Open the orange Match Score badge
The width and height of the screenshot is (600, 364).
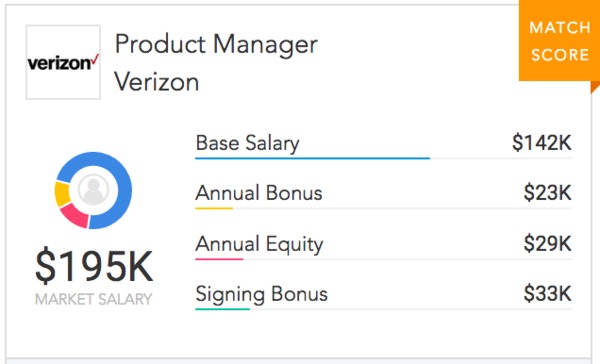click(x=559, y=41)
